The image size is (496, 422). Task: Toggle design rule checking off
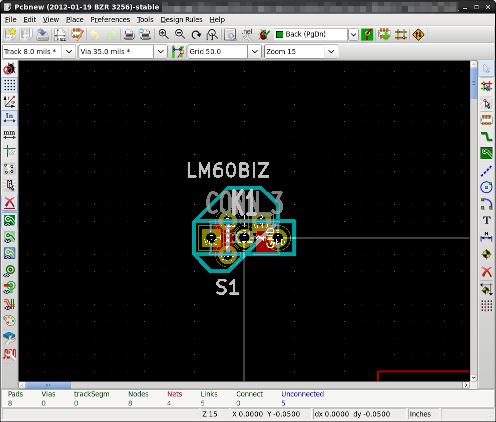[x=9, y=69]
